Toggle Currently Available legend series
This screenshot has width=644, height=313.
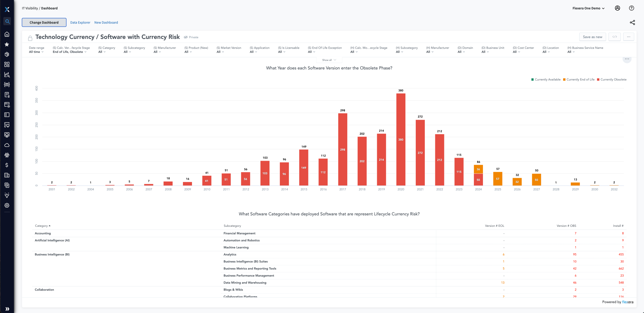pyautogui.click(x=546, y=80)
